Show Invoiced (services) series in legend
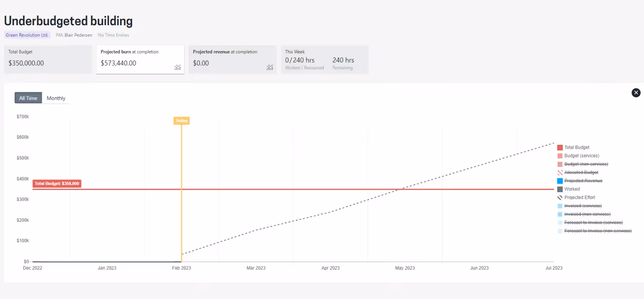Viewport: 644px width, 299px height. (x=580, y=206)
